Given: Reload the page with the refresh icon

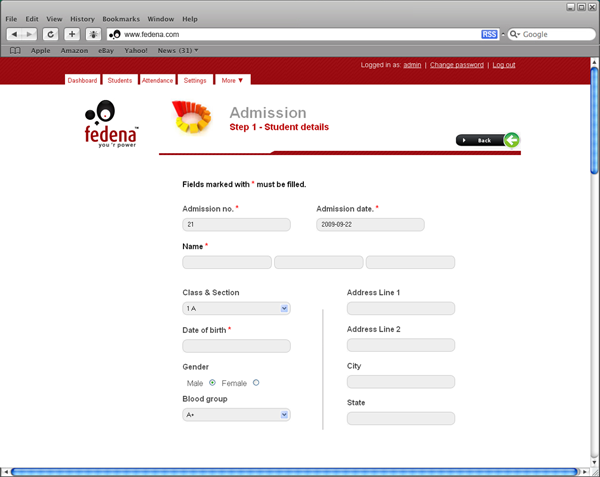Looking at the screenshot, I should [51, 34].
